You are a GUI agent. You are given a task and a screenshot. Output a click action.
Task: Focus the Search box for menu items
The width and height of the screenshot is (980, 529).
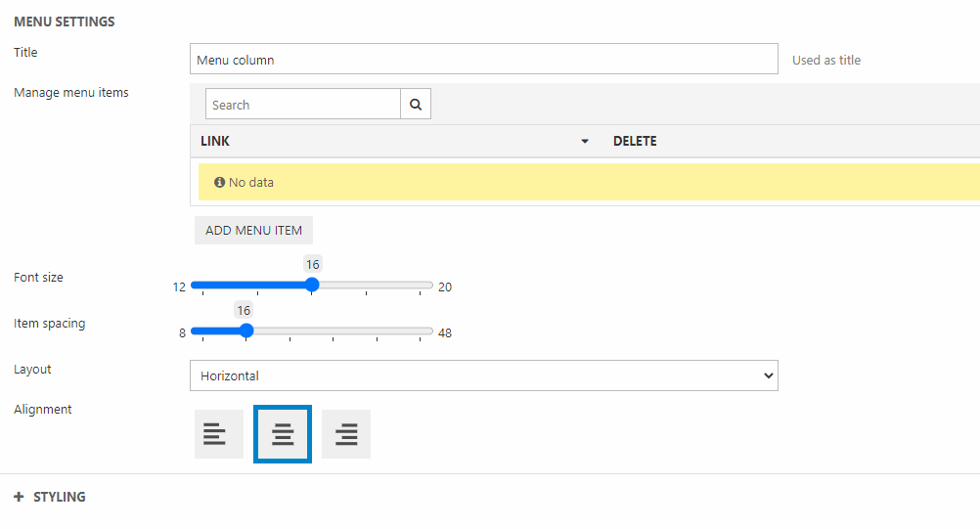tap(303, 105)
